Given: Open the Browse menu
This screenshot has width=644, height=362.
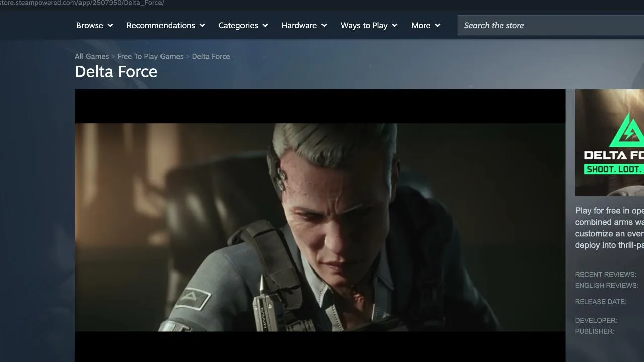Looking at the screenshot, I should pyautogui.click(x=95, y=25).
